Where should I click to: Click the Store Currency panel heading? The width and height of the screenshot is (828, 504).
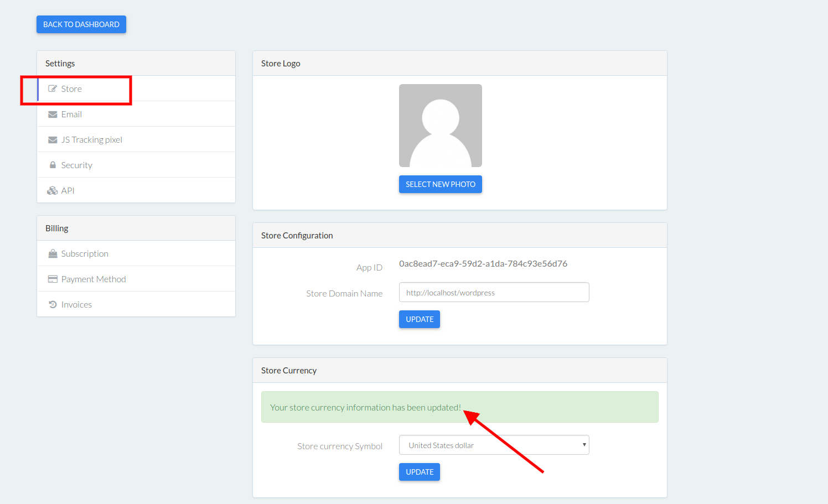click(289, 370)
